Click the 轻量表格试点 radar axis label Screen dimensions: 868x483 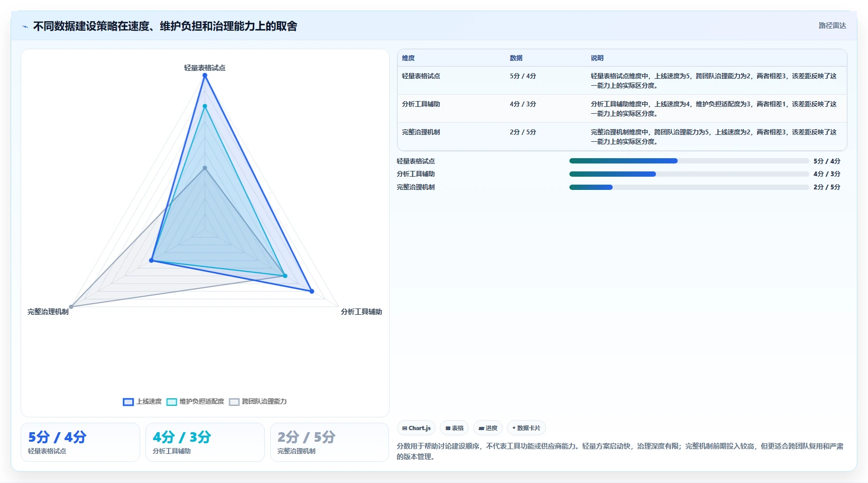pyautogui.click(x=205, y=68)
